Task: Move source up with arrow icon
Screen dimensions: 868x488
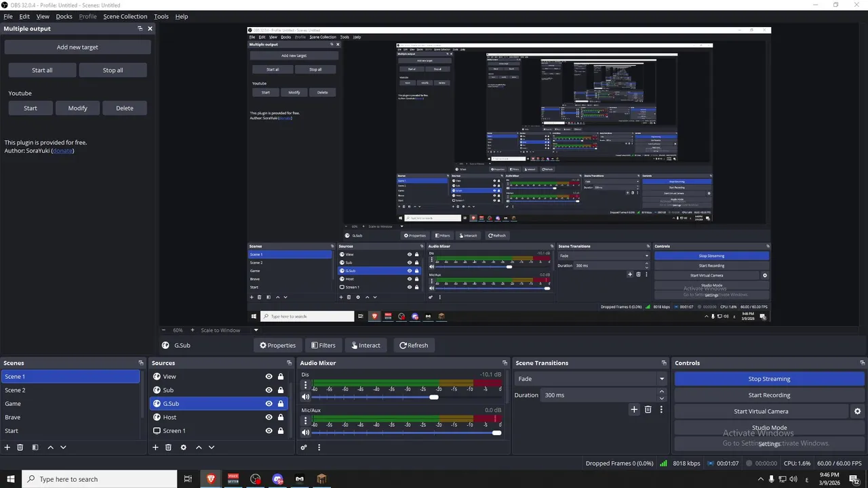Action: click(199, 447)
